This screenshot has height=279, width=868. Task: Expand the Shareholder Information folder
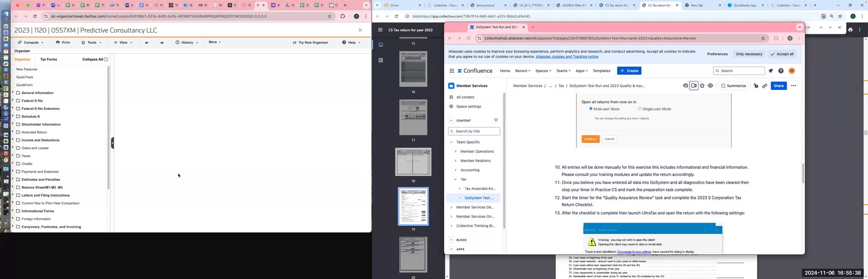13,124
